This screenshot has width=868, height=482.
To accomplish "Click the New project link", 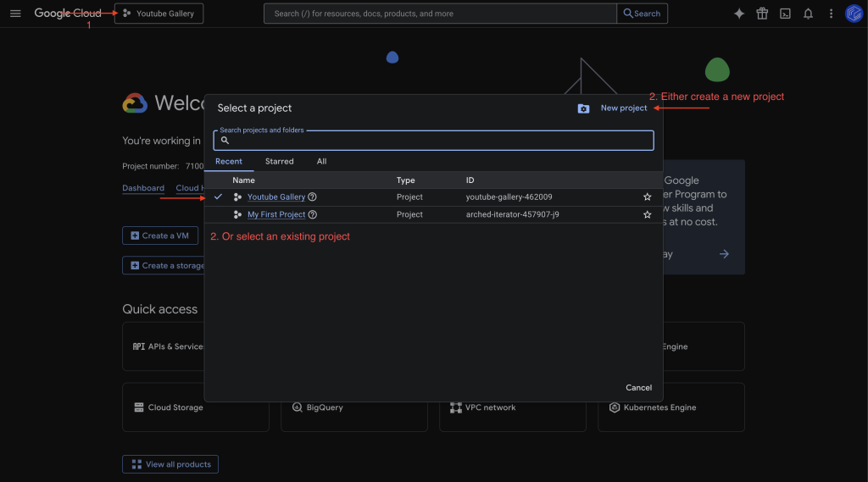I will [x=624, y=108].
